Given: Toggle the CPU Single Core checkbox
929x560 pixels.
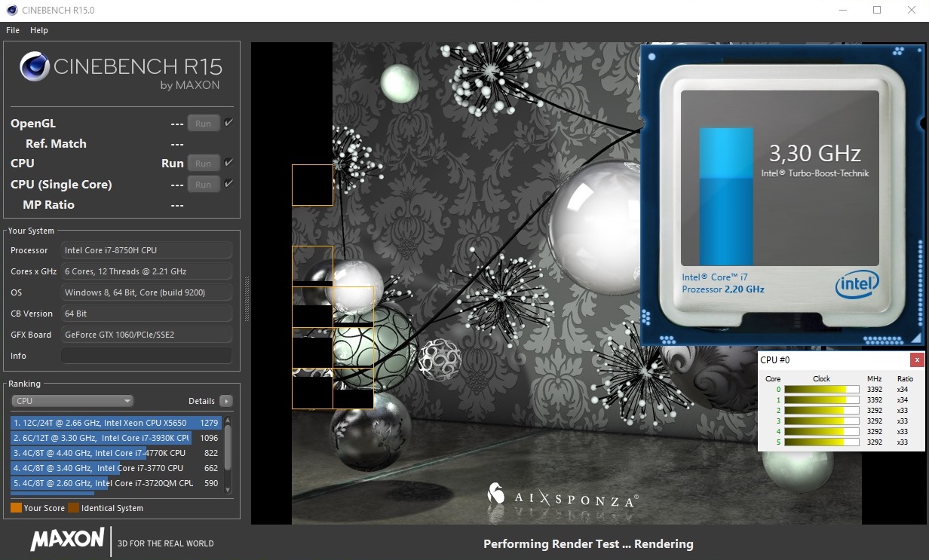Looking at the screenshot, I should (x=228, y=183).
